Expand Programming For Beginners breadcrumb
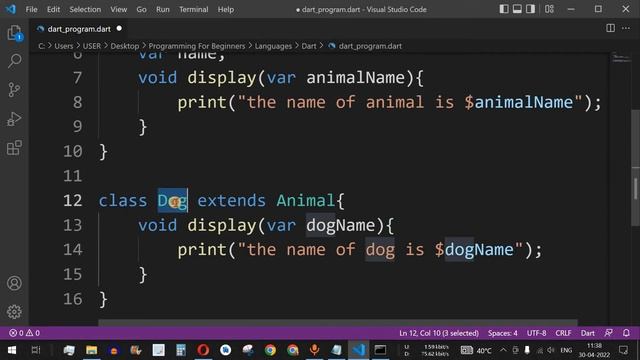Image resolution: width=640 pixels, height=360 pixels. pos(197,46)
